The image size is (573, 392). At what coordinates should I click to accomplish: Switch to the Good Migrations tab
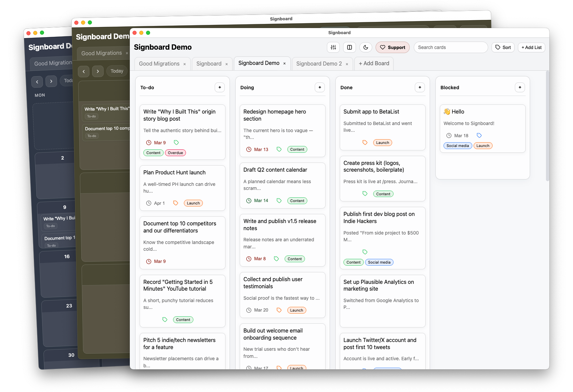pyautogui.click(x=159, y=64)
